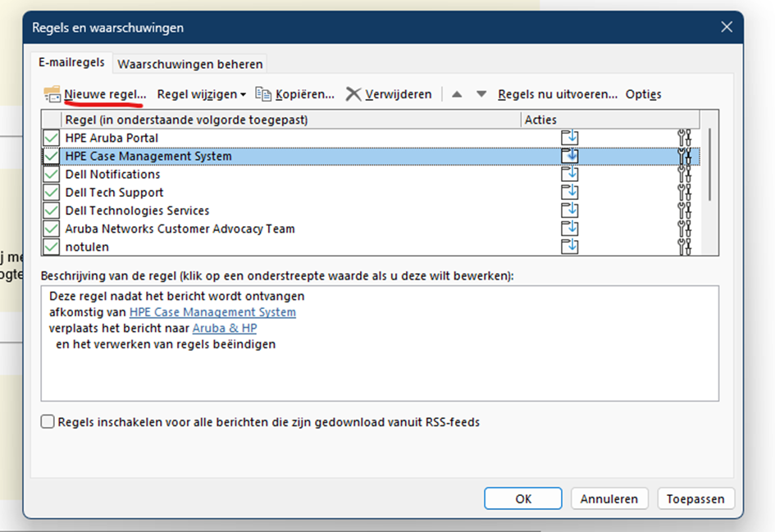This screenshot has height=532, width=775.
Task: Open the Aruba & HP folder link
Action: (x=224, y=328)
